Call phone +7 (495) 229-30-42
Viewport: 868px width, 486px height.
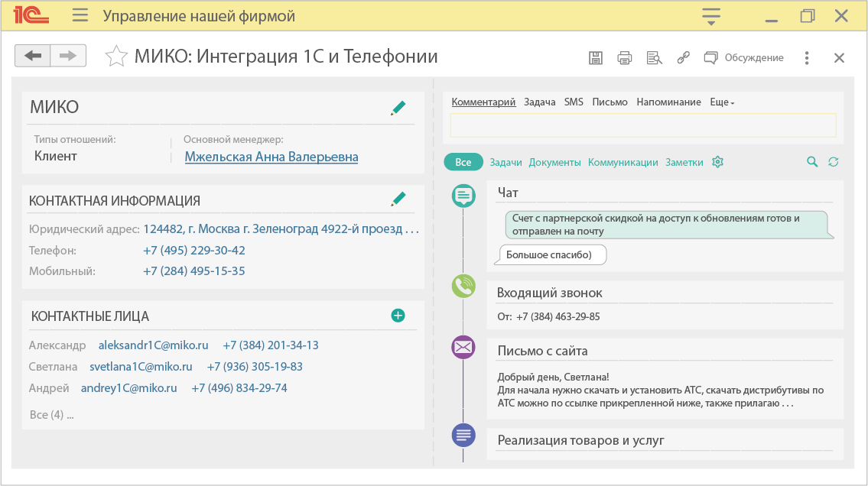click(193, 251)
